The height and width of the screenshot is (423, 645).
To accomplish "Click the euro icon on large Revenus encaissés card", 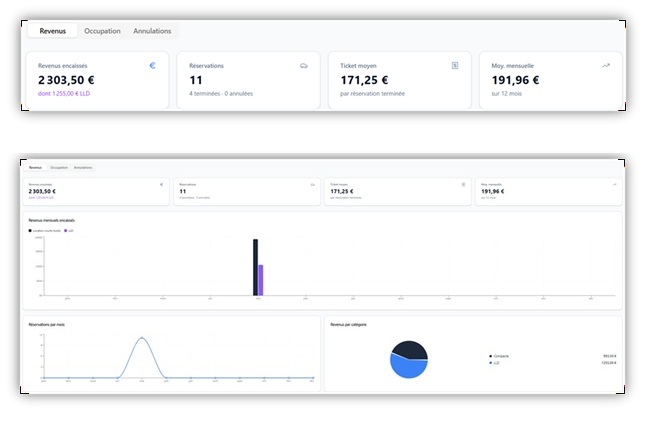I will point(153,65).
